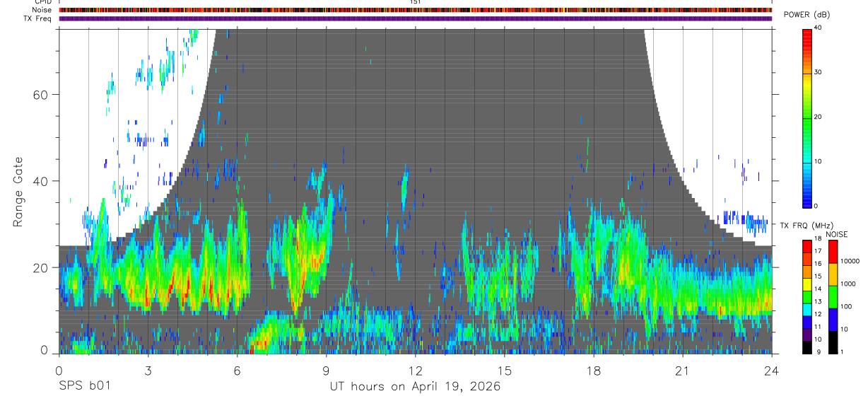Click the 12 tick on the UT hours axis

[416, 370]
